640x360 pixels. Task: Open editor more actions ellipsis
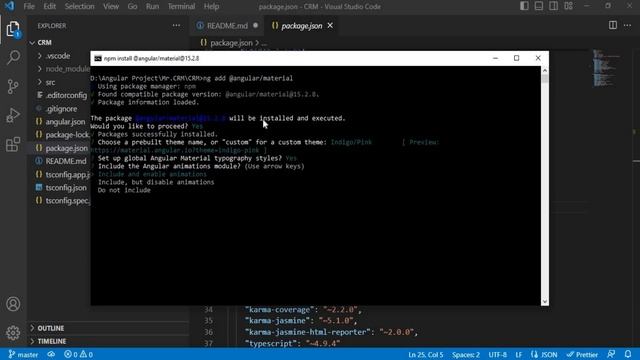[x=627, y=25]
